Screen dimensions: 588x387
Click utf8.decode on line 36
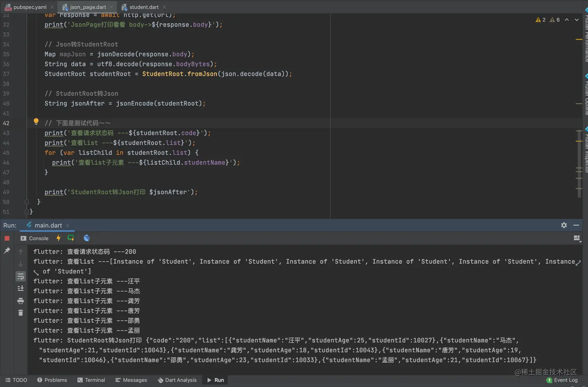click(x=118, y=64)
